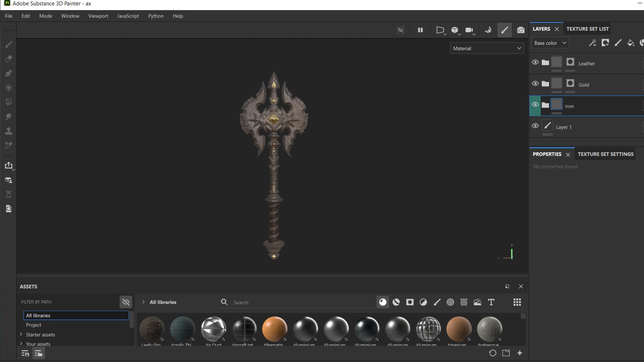Open the File menu

pyautogui.click(x=9, y=16)
